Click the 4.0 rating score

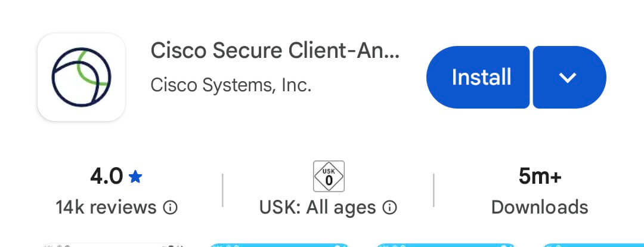coord(107,177)
